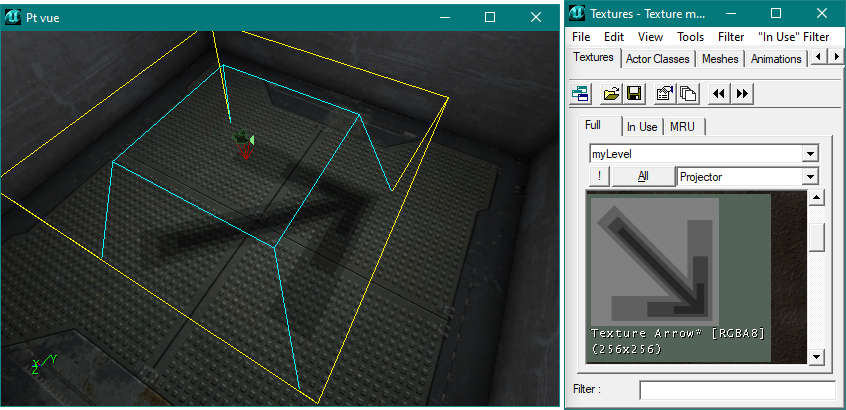This screenshot has height=410, width=846.
Task: Switch to the Actor Classes tab
Action: click(x=657, y=59)
